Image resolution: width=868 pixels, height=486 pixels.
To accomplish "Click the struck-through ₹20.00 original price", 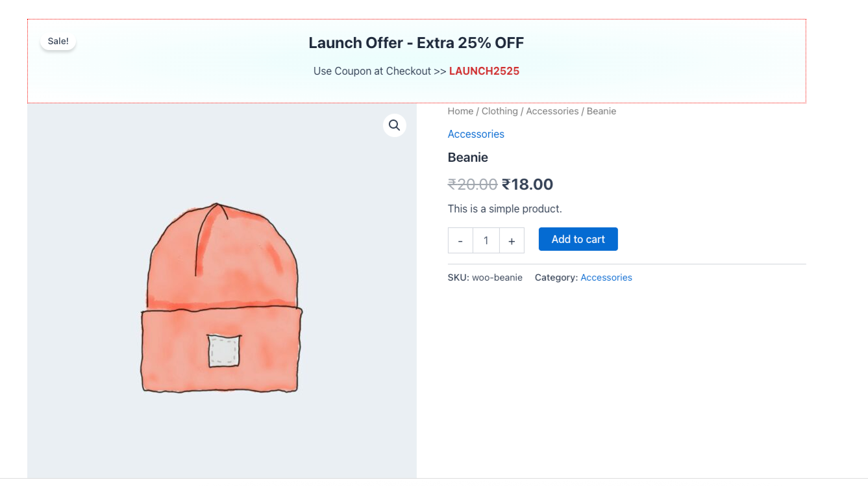I will 473,185.
